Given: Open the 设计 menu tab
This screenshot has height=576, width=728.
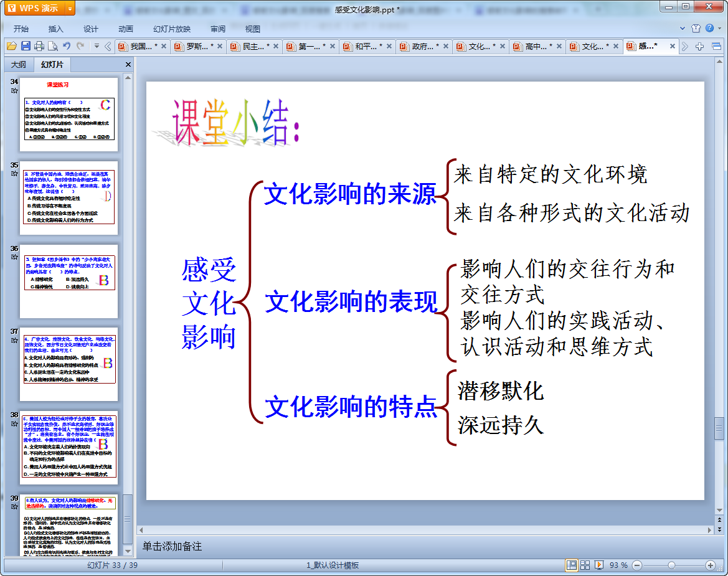Looking at the screenshot, I should point(90,29).
